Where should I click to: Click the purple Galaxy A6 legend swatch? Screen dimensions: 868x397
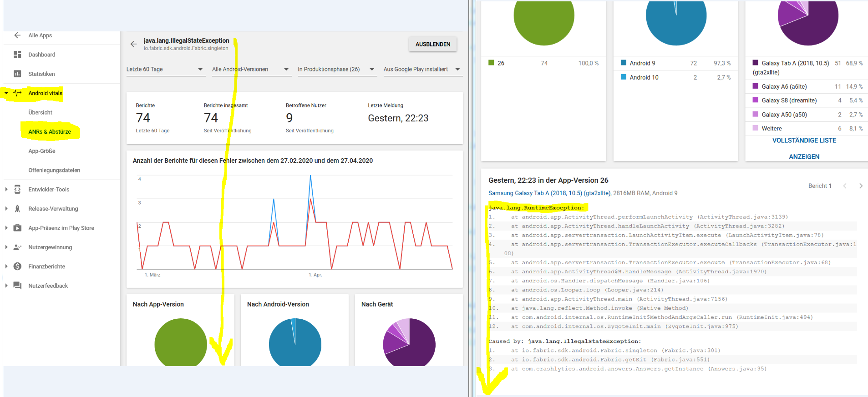(x=756, y=86)
